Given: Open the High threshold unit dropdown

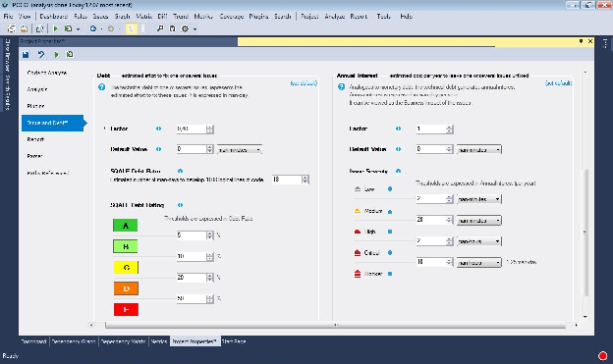Looking at the screenshot, I should [479, 241].
